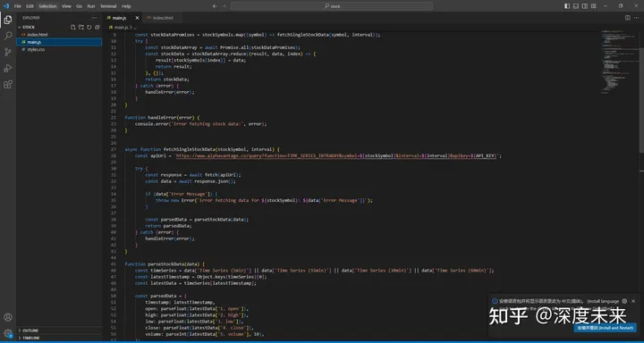Go back with the navigation arrow

(215, 6)
